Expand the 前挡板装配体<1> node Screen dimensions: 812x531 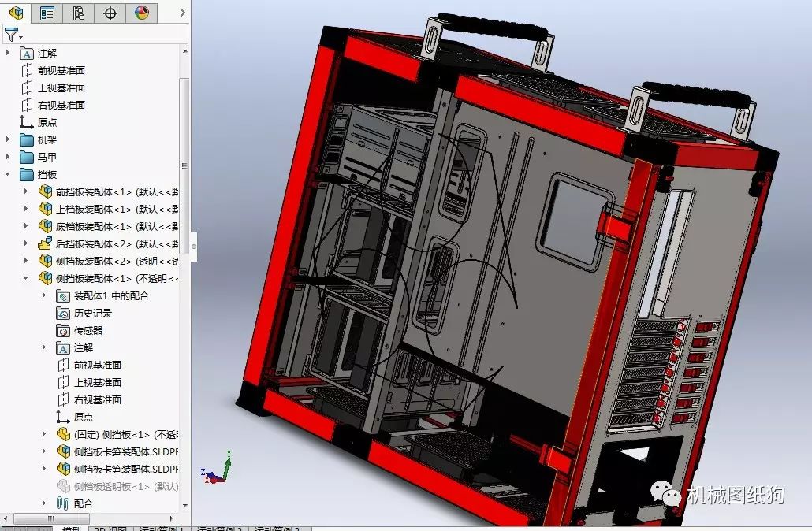pyautogui.click(x=26, y=191)
